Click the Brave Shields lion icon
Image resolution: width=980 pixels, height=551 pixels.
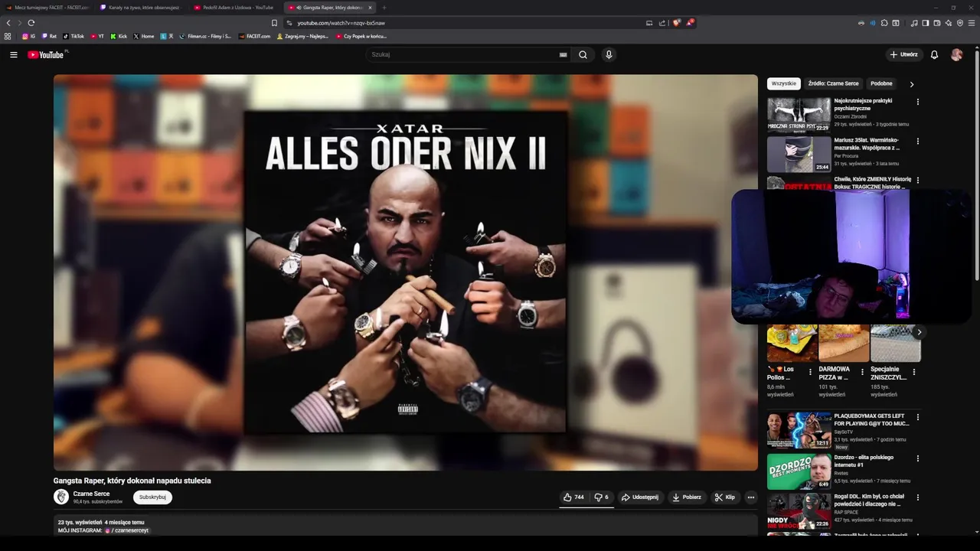tap(676, 23)
